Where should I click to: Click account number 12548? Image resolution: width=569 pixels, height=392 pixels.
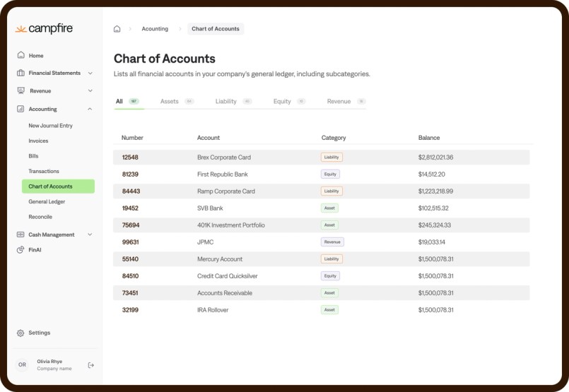pyautogui.click(x=130, y=158)
